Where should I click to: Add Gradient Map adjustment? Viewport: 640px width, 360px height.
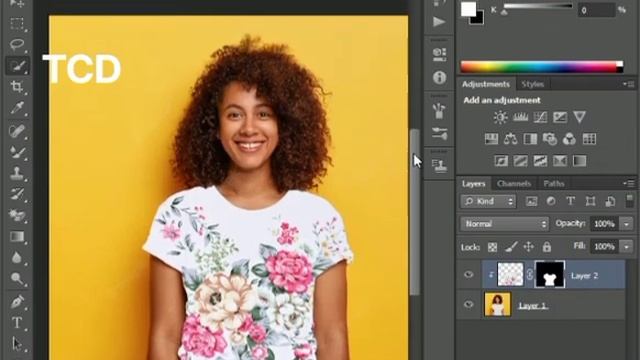579,161
